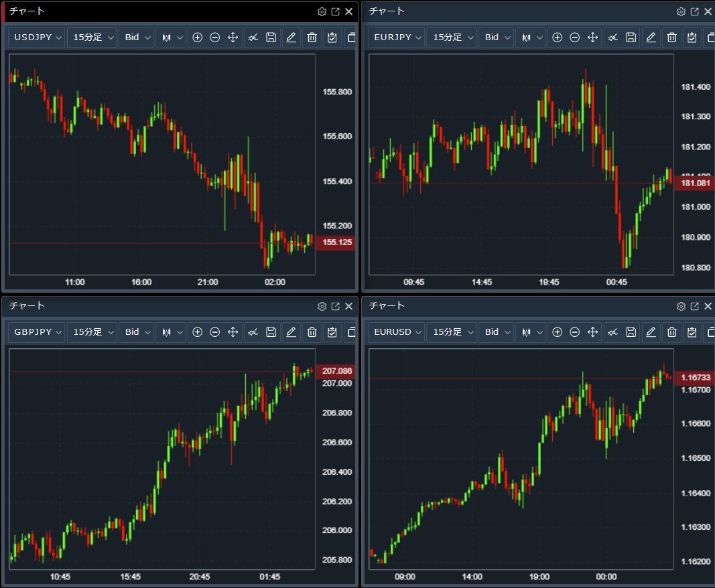Open the indicators tool on the EURUSD chart
Image resolution: width=715 pixels, height=588 pixels.
point(612,332)
